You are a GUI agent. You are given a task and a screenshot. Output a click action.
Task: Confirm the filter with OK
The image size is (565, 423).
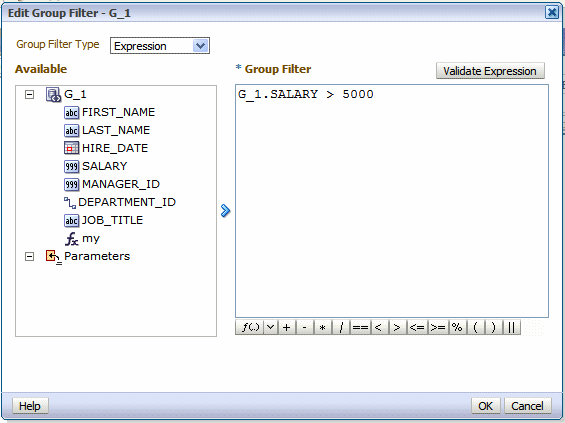[485, 406]
